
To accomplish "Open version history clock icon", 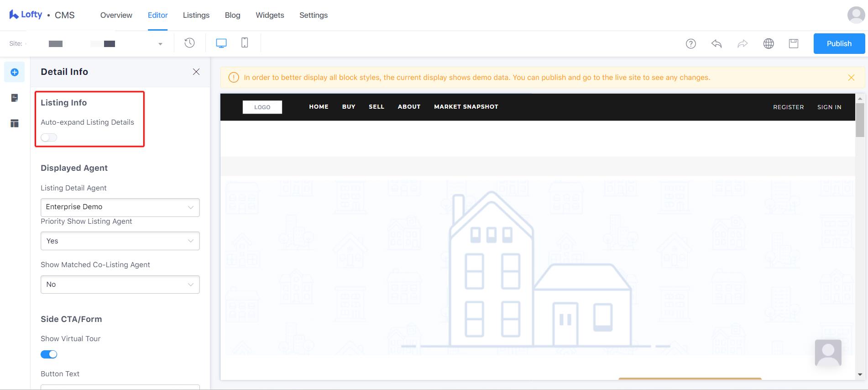I will point(189,43).
